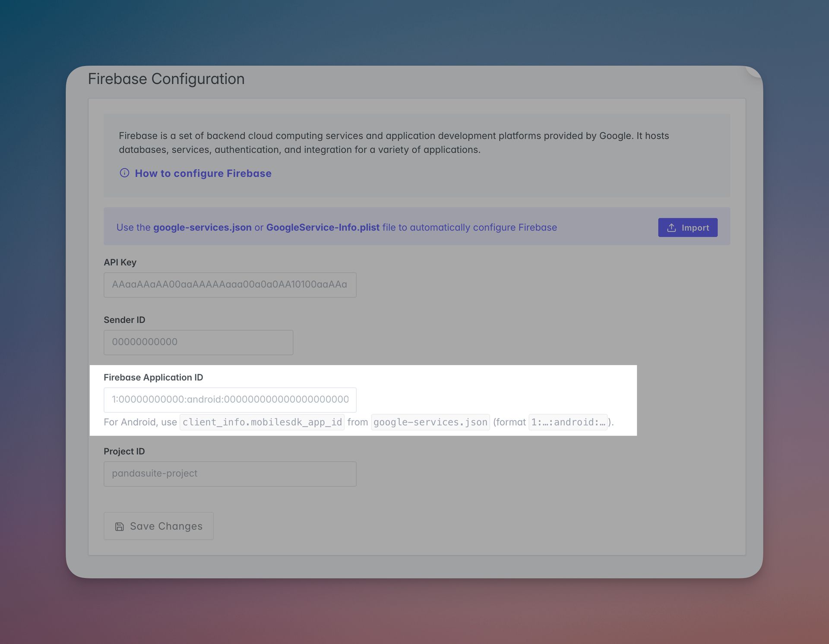Click the Firebase Application ID label

[153, 377]
